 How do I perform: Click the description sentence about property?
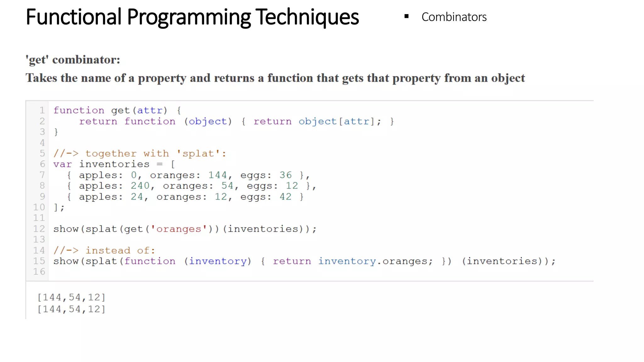tap(275, 78)
